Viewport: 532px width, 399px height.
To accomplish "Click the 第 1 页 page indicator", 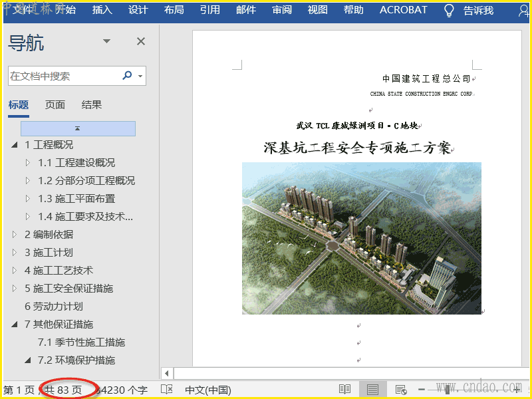I will point(19,390).
